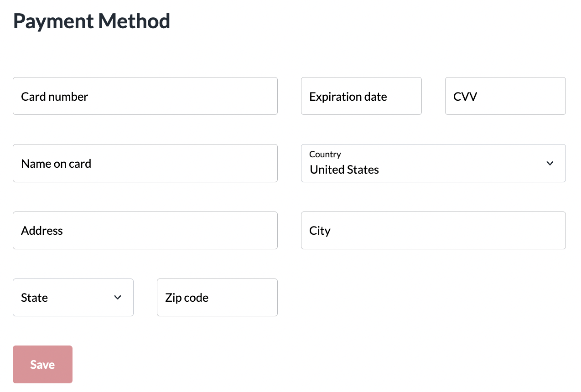Select the CVV input box
The image size is (581, 392).
pyautogui.click(x=505, y=96)
